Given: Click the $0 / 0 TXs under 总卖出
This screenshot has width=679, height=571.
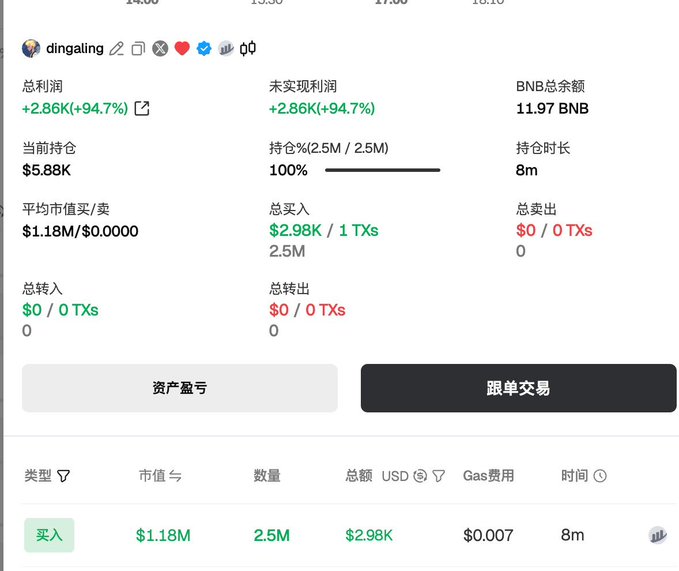Looking at the screenshot, I should coord(554,231).
